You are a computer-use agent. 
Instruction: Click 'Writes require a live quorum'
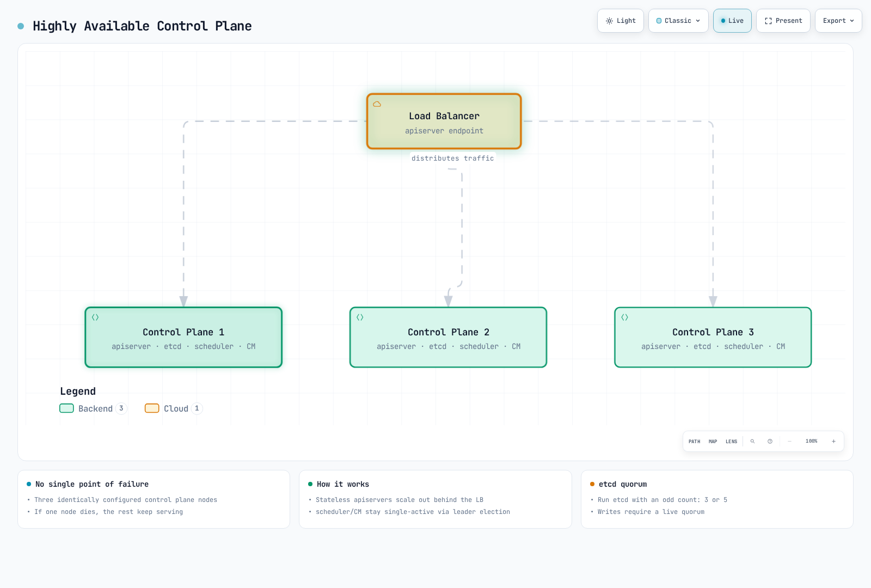pyautogui.click(x=651, y=512)
